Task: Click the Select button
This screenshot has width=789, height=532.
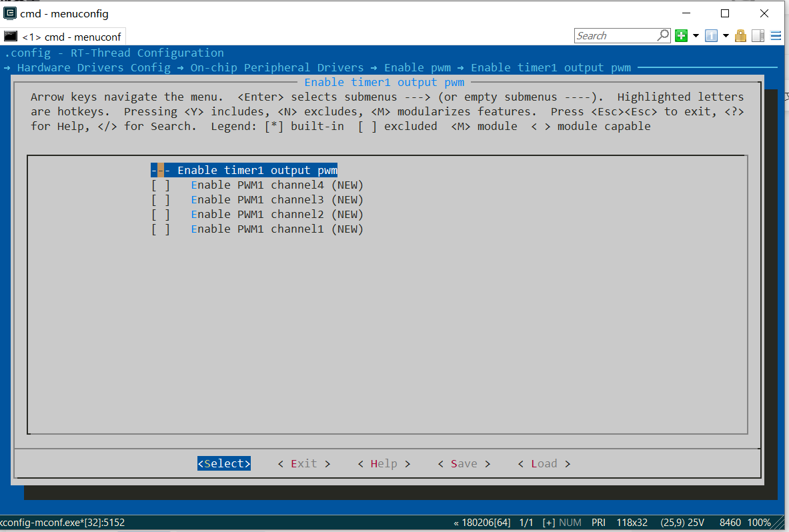Action: click(x=223, y=463)
